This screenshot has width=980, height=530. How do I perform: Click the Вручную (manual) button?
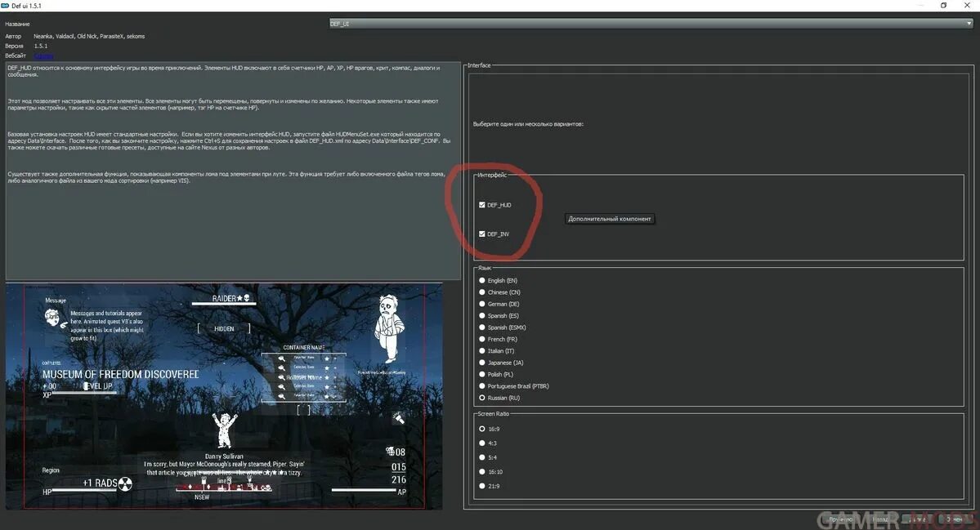[x=841, y=519]
